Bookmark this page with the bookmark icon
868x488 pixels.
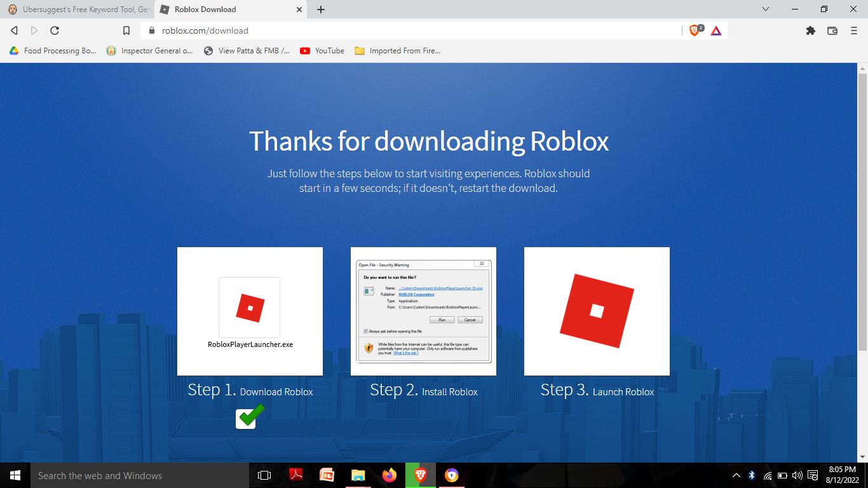pos(126,30)
